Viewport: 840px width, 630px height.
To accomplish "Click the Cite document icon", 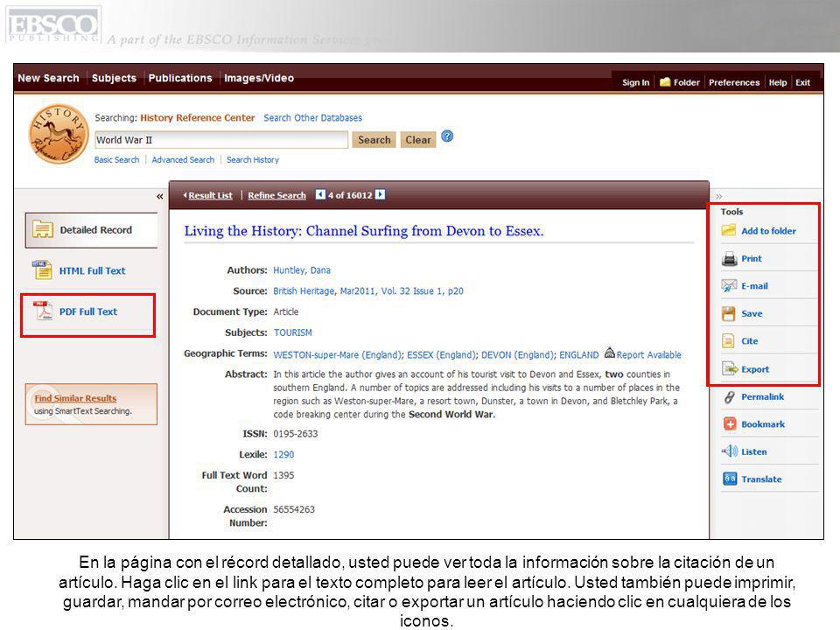I will [x=728, y=341].
